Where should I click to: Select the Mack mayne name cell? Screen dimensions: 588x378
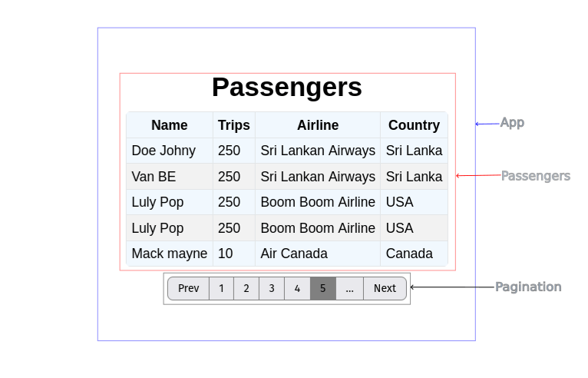coord(170,254)
